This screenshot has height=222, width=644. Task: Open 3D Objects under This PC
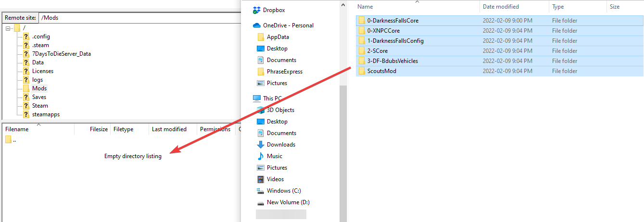[280, 110]
